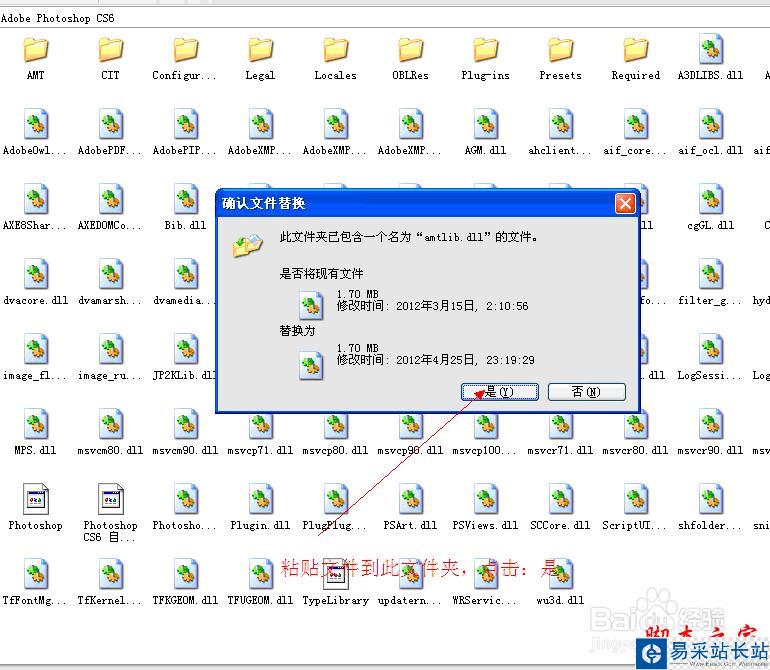Viewport: 770px width, 670px height.
Task: Select the ahclient... file icon
Action: click(x=561, y=124)
